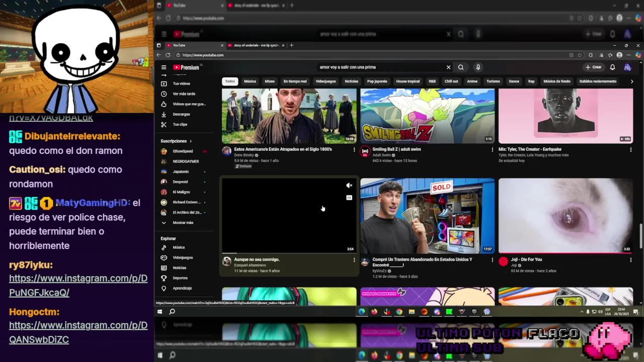
Task: Open the IShowSpeed subscription
Action: [183, 151]
